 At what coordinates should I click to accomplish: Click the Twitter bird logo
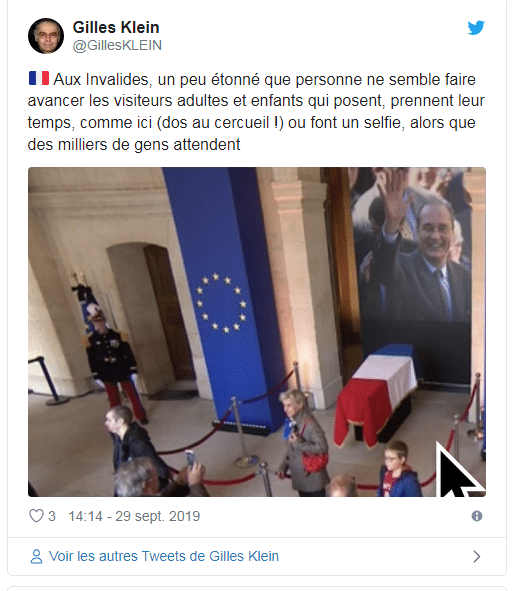pyautogui.click(x=476, y=28)
